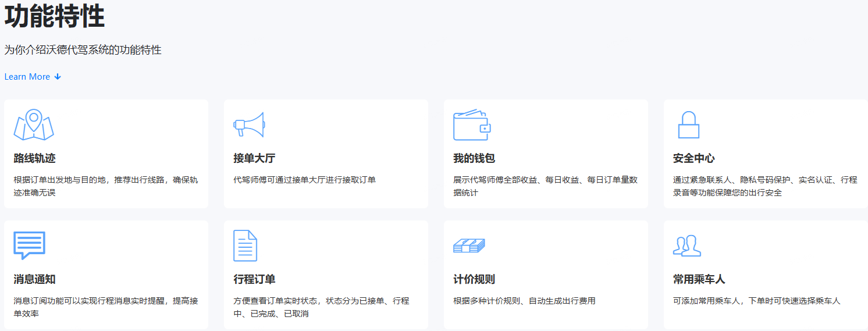Viewport: 868px width, 331px height.
Task: Click the megaphone icon for 接单大厅
Action: [249, 124]
